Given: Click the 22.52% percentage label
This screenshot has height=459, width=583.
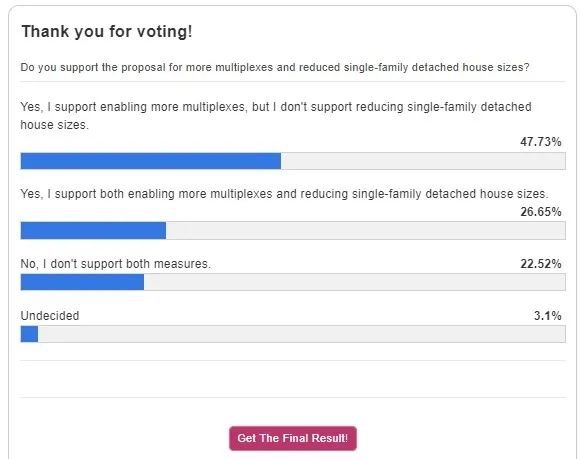Looking at the screenshot, I should click(541, 264).
